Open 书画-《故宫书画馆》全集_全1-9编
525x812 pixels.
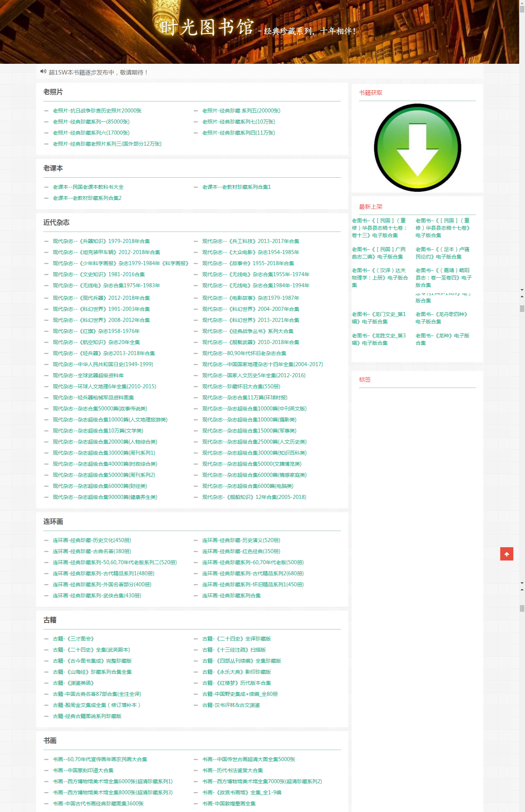(241, 792)
